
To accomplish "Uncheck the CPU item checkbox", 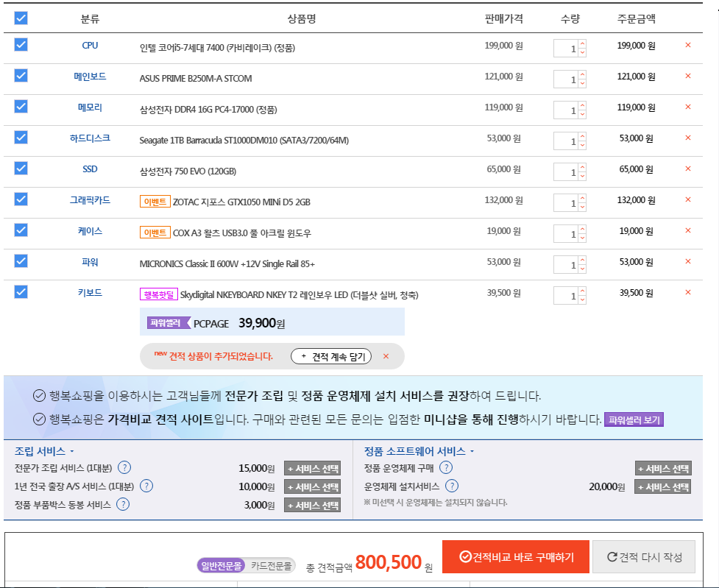I will click(21, 44).
